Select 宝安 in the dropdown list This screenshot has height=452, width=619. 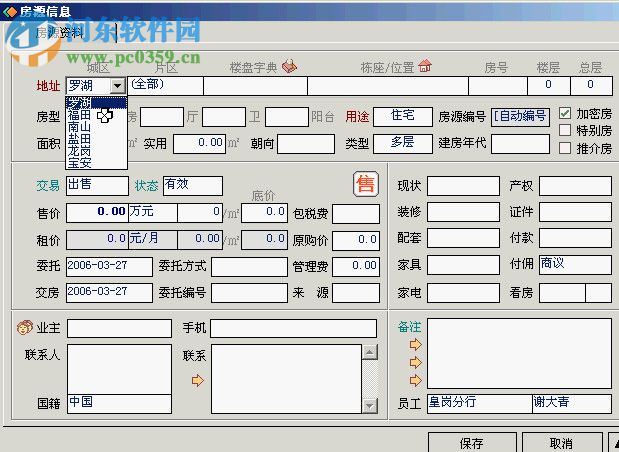click(x=97, y=163)
